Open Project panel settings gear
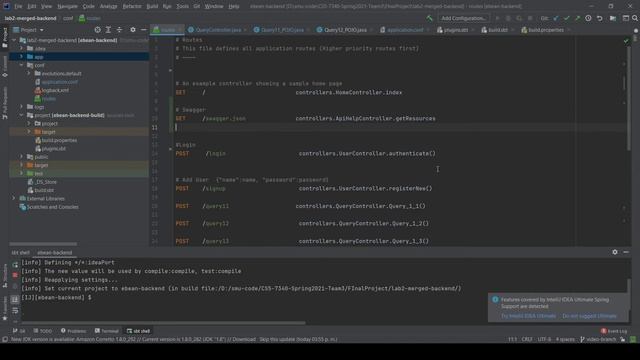This screenshot has width=640, height=360. pos(133,30)
